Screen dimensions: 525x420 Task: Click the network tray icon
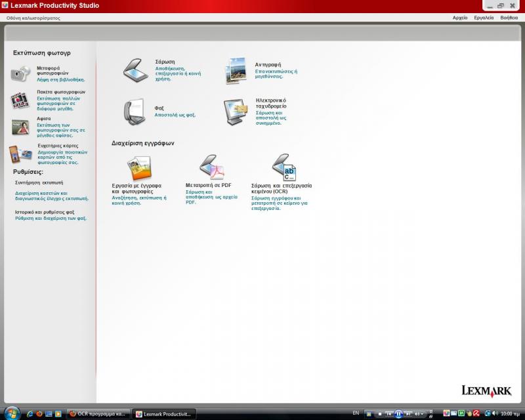(x=488, y=413)
